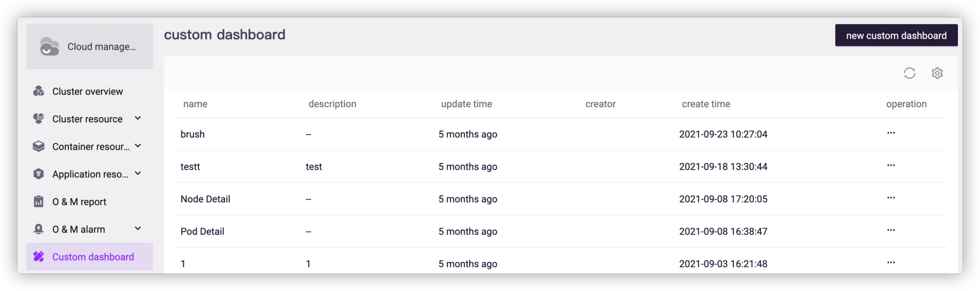The height and width of the screenshot is (291, 980).
Task: Click the O & M report icon
Action: pos(39,201)
